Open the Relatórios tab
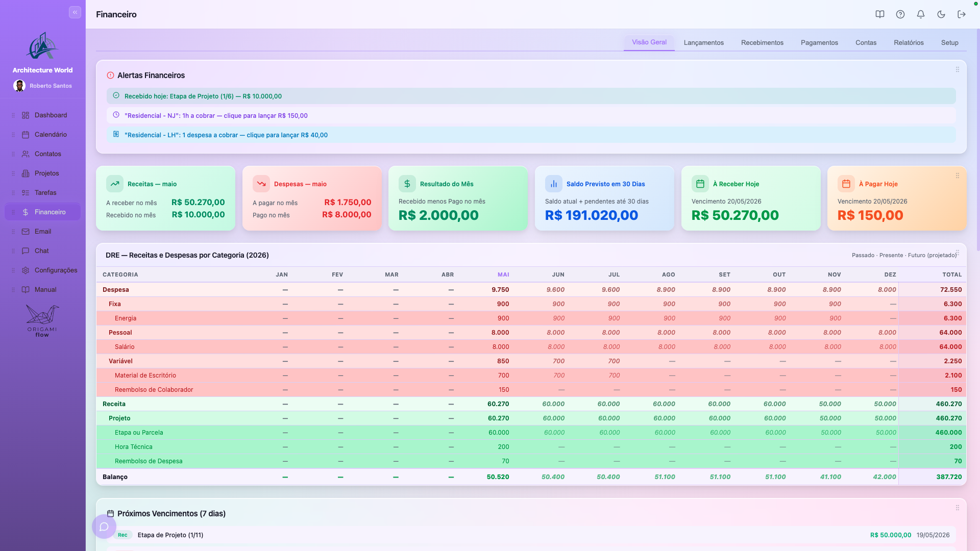This screenshot has width=980, height=551. (x=909, y=43)
